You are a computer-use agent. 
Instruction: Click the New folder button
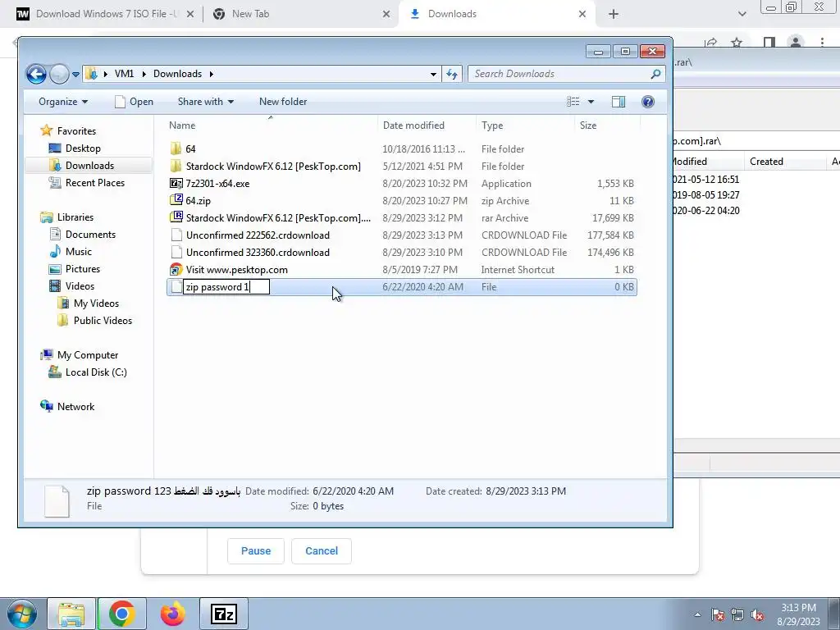[x=283, y=102]
